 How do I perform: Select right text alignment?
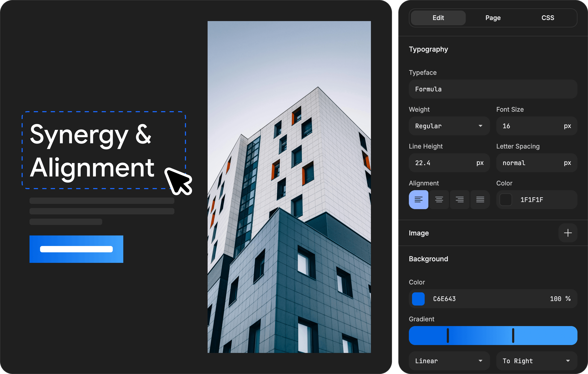point(459,200)
